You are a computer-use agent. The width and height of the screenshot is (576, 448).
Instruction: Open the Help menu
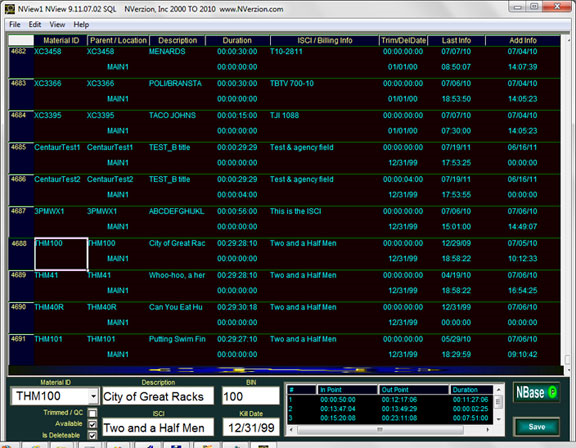pos(81,25)
